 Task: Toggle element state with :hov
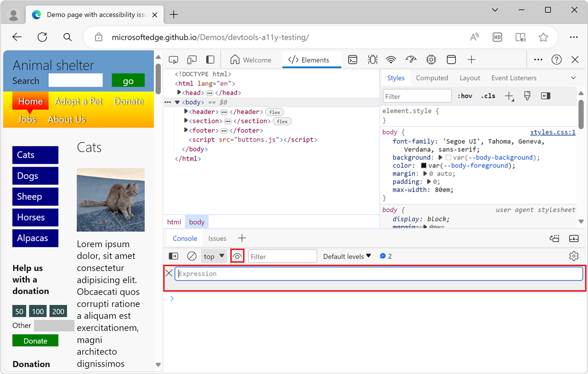pyautogui.click(x=465, y=96)
